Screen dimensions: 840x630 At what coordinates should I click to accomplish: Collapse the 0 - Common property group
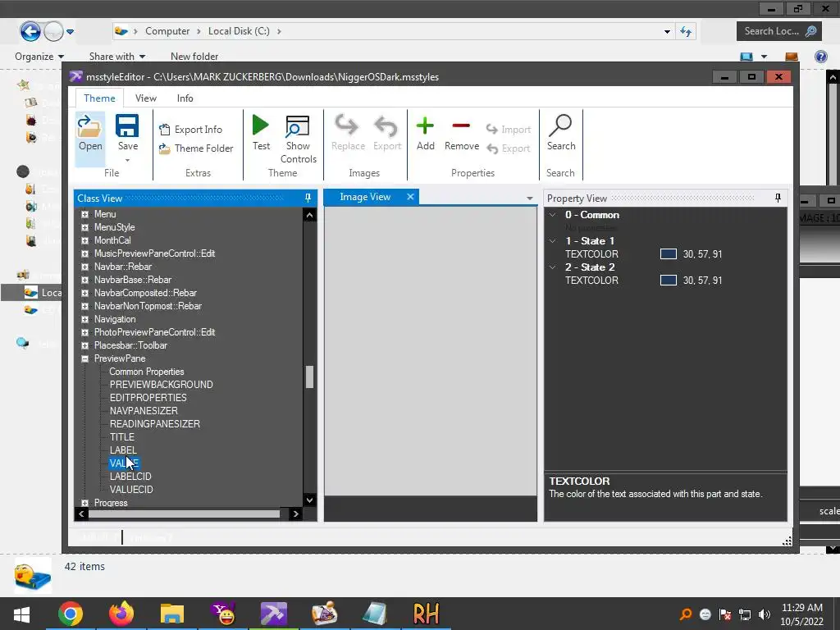pos(552,215)
